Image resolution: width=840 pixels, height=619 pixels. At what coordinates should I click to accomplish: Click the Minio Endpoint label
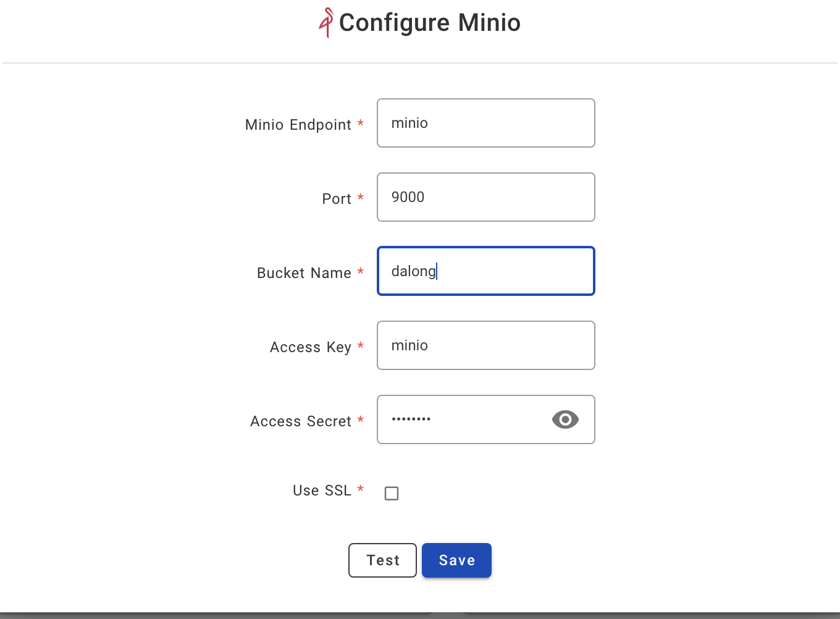click(298, 125)
